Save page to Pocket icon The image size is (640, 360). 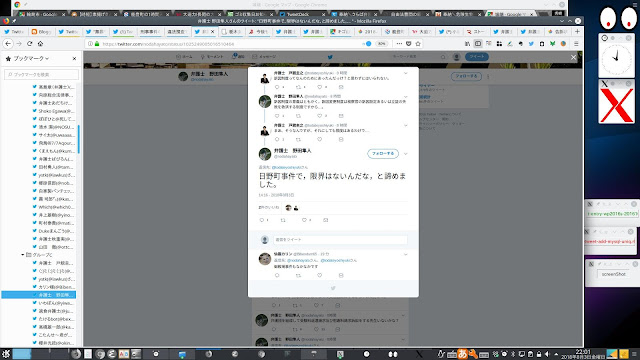[x=409, y=44]
